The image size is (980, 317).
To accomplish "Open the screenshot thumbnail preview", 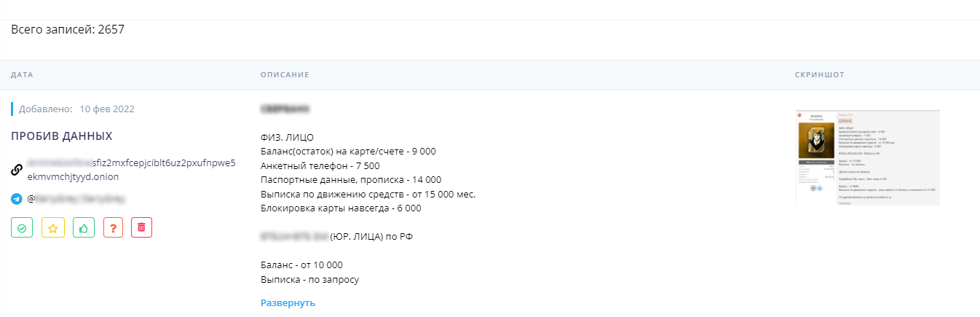I will click(867, 157).
